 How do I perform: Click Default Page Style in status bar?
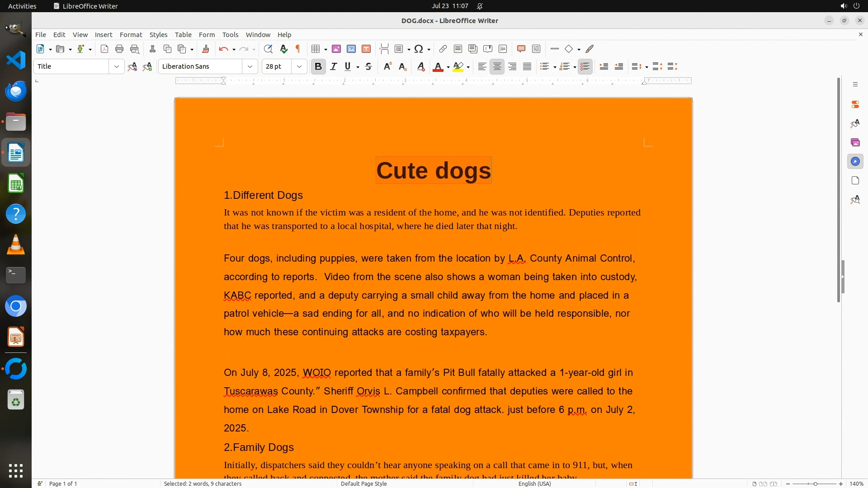coord(363,483)
